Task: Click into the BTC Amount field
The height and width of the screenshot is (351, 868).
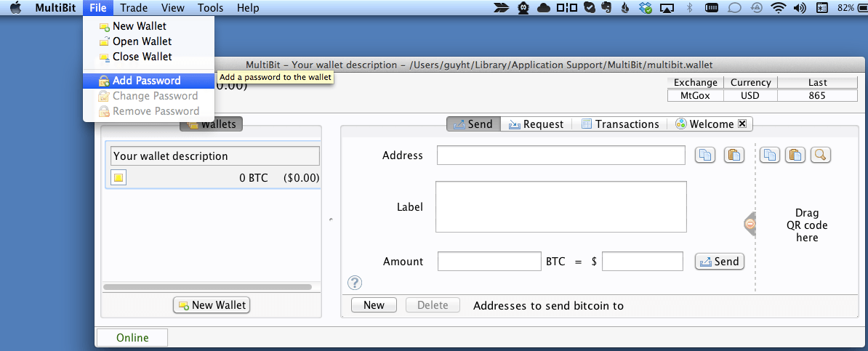Action: click(489, 262)
